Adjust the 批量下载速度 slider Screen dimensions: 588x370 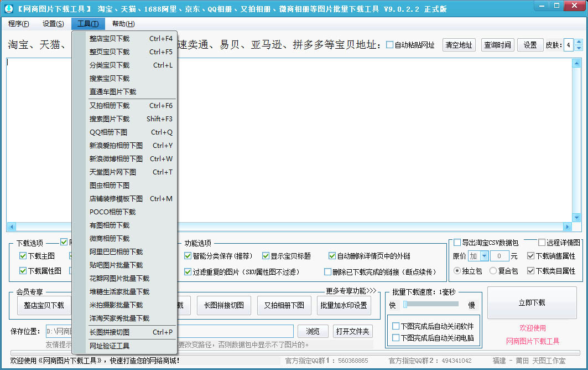pos(405,304)
